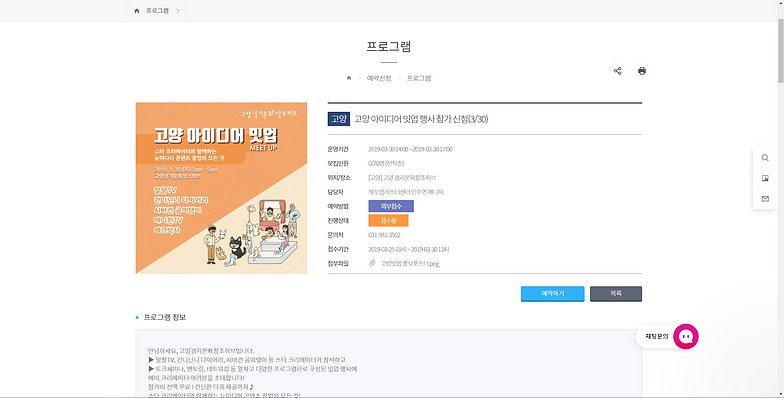
Task: Click the program title 고양 아이디어 밋업 행사 참가 신청(3/30)
Action: [421, 119]
